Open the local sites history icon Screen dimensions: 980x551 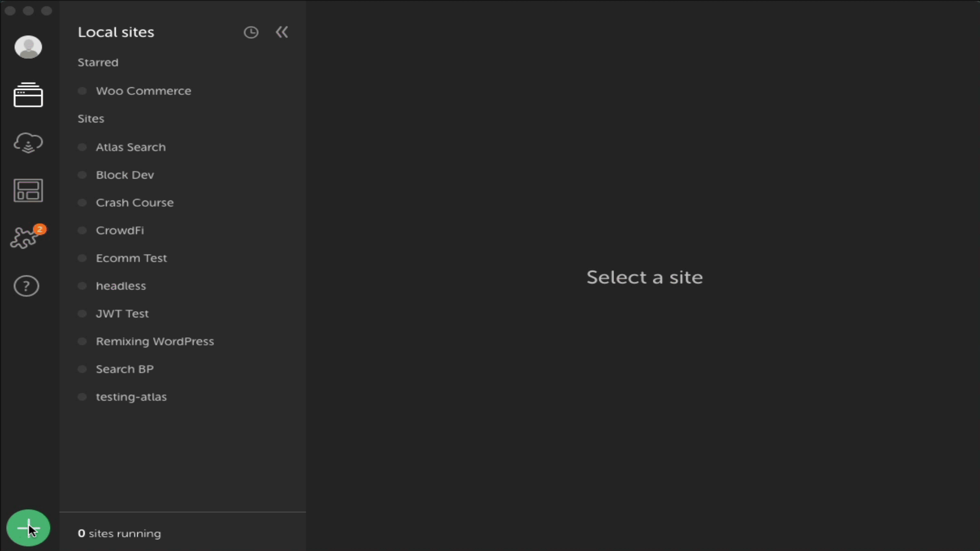click(x=251, y=32)
